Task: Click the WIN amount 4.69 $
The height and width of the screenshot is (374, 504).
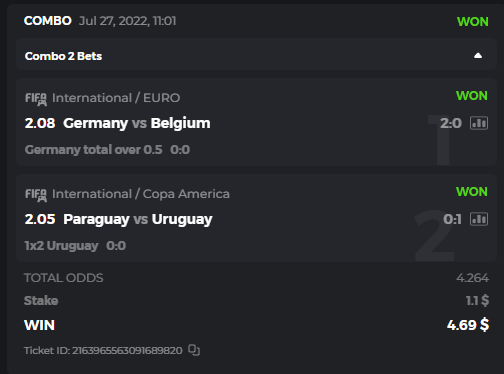Action: (468, 325)
